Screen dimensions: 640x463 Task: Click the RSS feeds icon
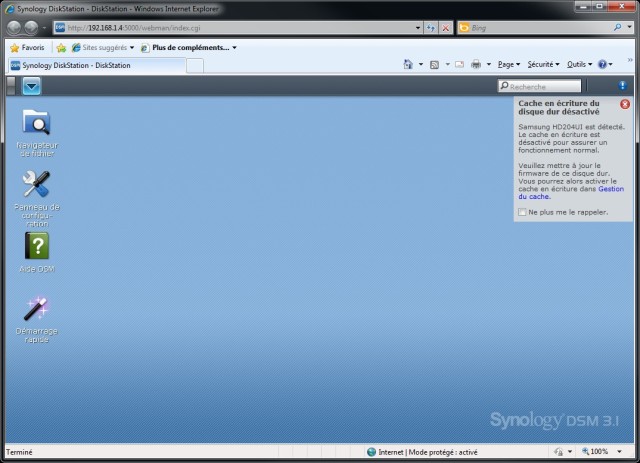coord(434,65)
